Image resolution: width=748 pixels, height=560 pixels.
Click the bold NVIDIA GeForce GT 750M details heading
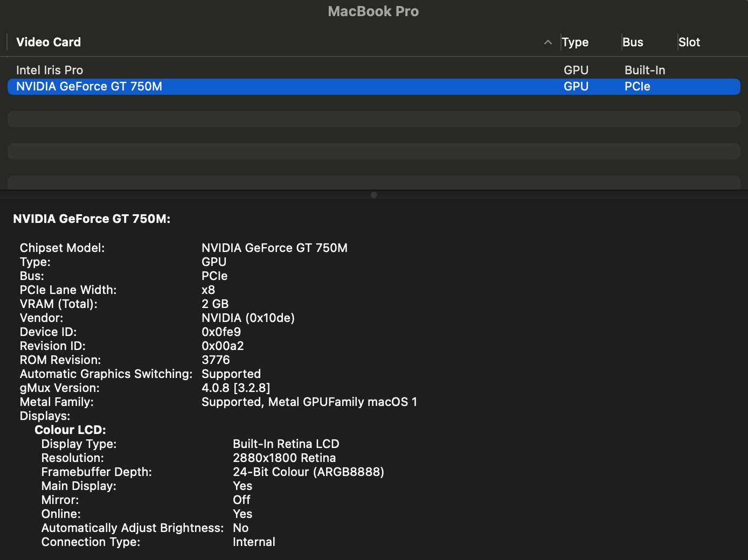tap(92, 219)
